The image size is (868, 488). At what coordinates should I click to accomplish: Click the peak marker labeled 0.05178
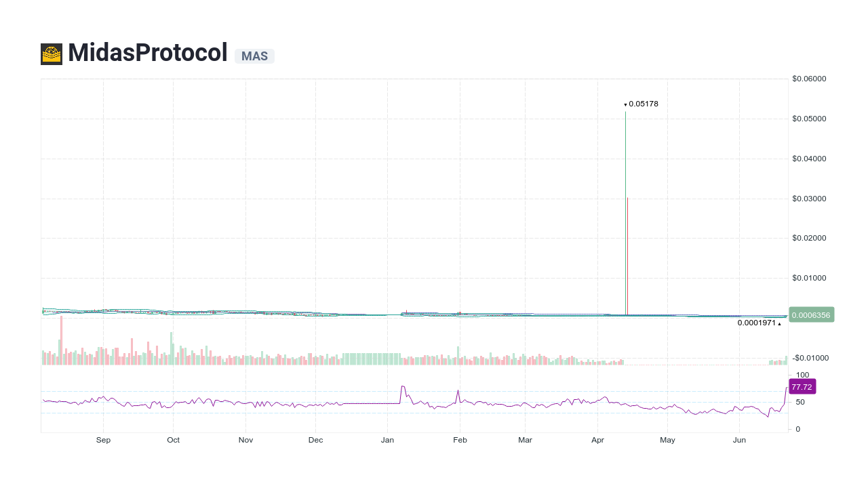point(642,104)
